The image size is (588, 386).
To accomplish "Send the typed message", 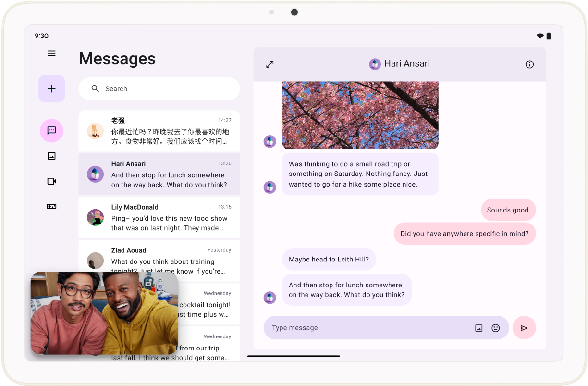I will pos(524,328).
